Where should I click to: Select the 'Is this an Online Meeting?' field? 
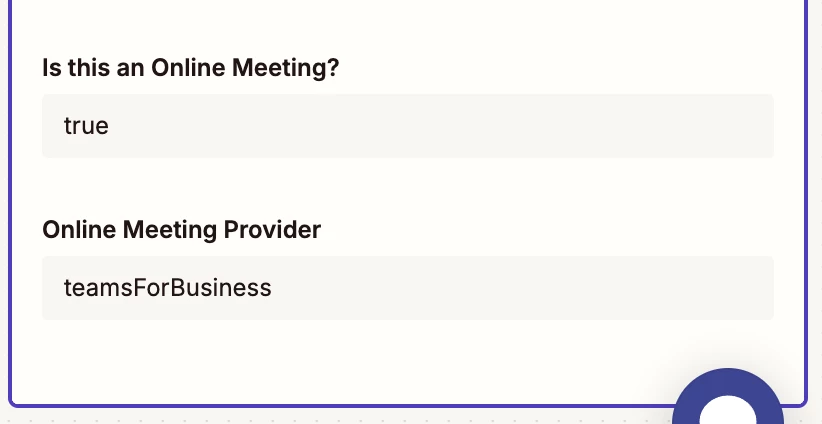tap(408, 126)
